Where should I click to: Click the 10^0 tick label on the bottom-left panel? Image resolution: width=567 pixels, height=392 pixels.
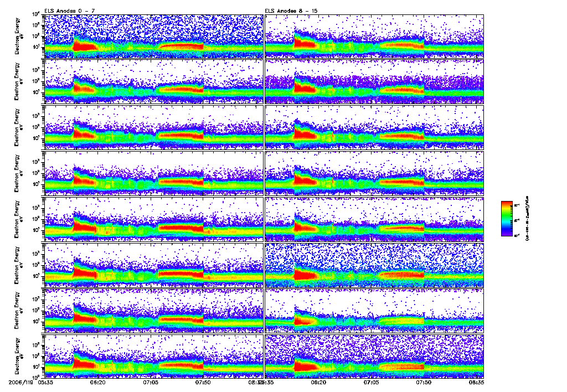[36, 377]
